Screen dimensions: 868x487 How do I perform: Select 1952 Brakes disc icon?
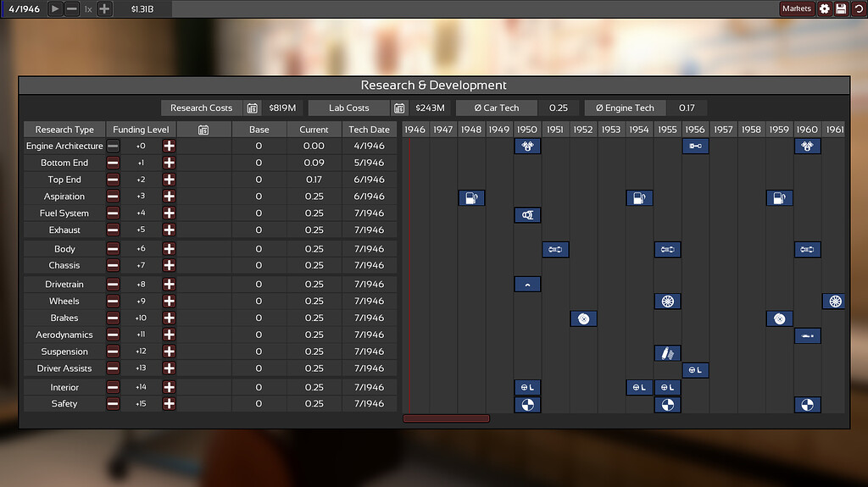click(x=583, y=318)
